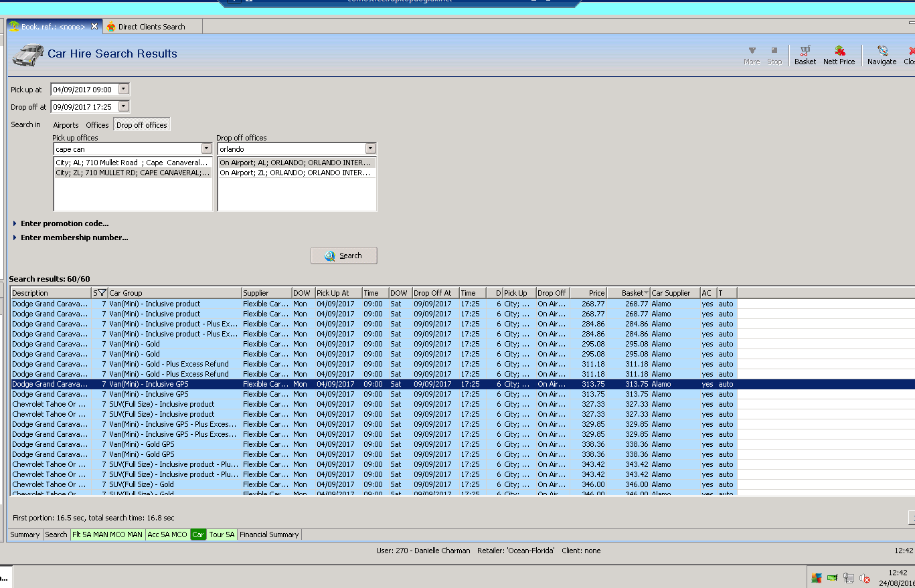The width and height of the screenshot is (915, 588).
Task: Click the car icon beside the title
Action: (27, 54)
